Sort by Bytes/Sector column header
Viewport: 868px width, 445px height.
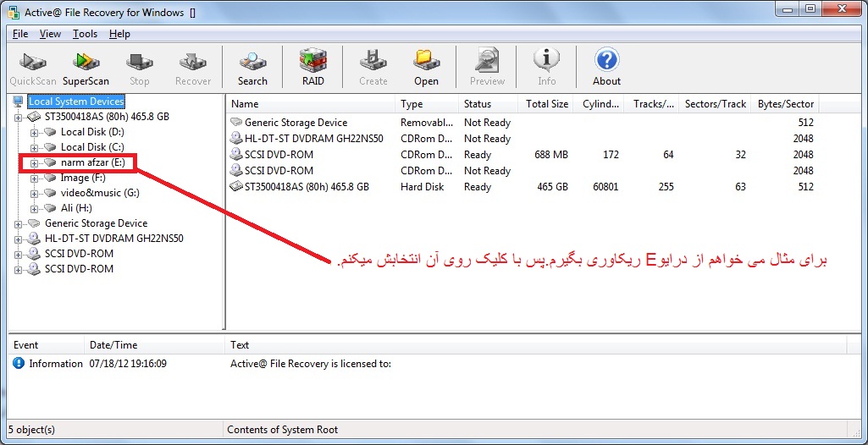[x=785, y=104]
